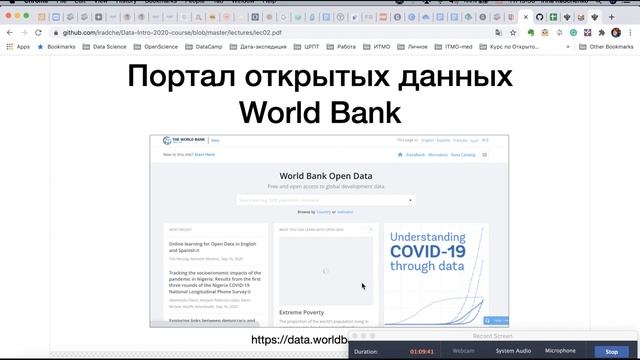
Task: Click the World Bank logo in the slide screenshot
Action: coord(184,140)
